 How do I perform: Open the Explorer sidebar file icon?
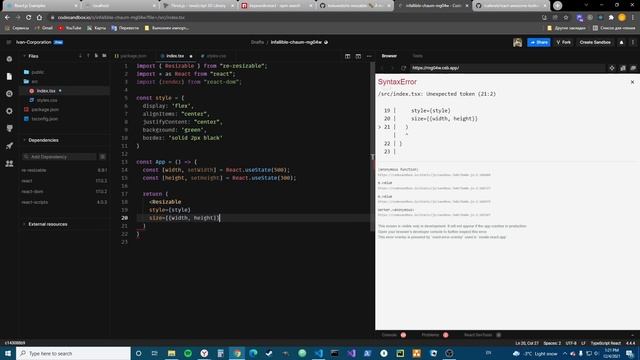[x=9, y=76]
